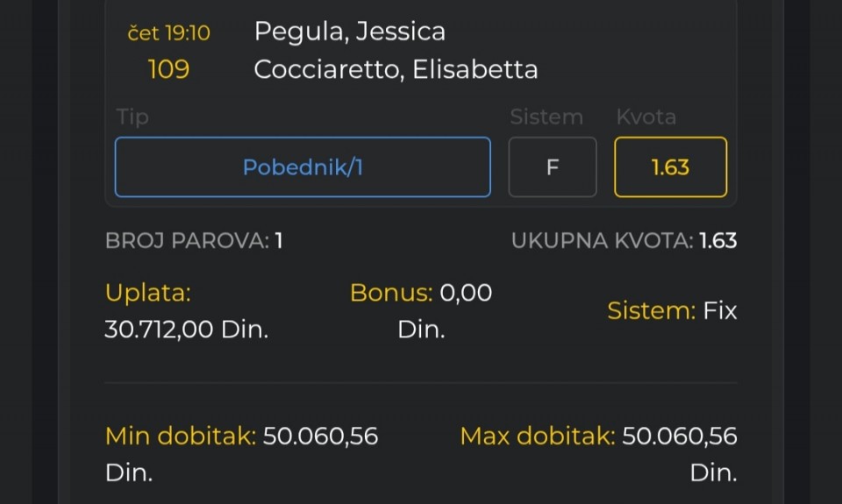
Task: Click the Max dobitak 50.060,56 amount
Action: (679, 436)
